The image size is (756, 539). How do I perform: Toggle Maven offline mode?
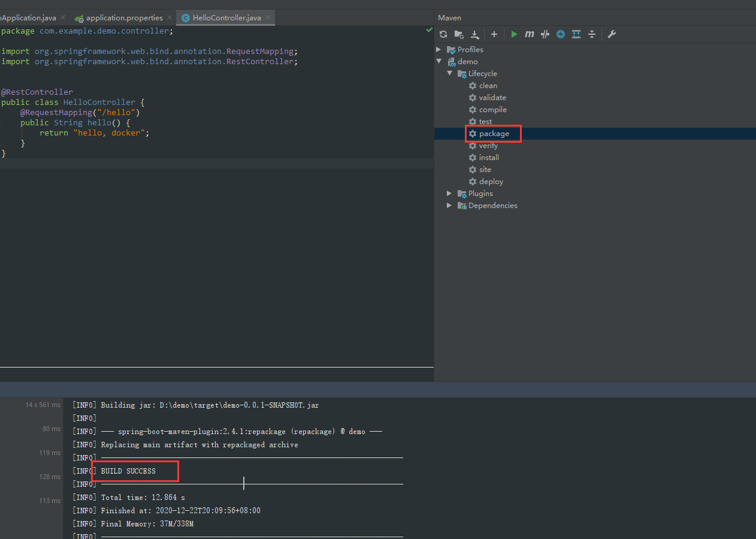pos(545,34)
